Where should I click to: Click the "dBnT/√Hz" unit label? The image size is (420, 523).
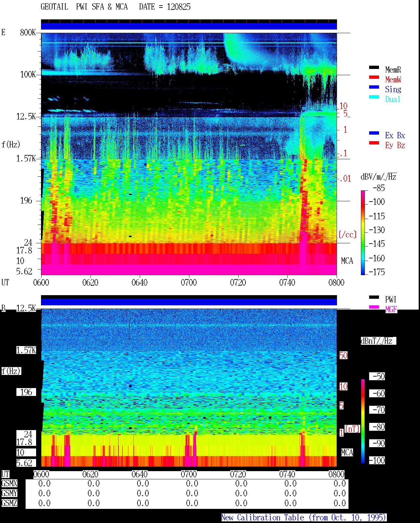(378, 341)
